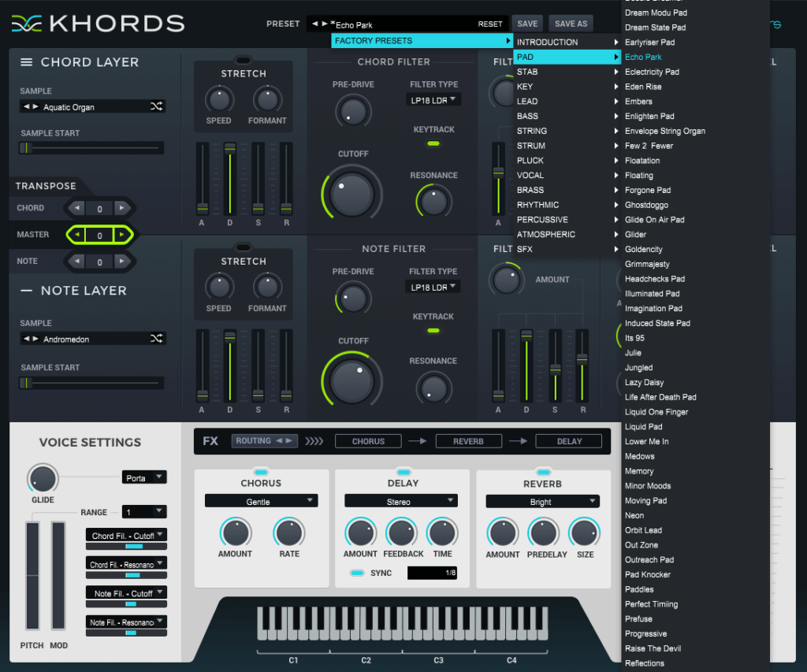
Task: Click the Note Layer Sample Start slider
Action: [91, 383]
